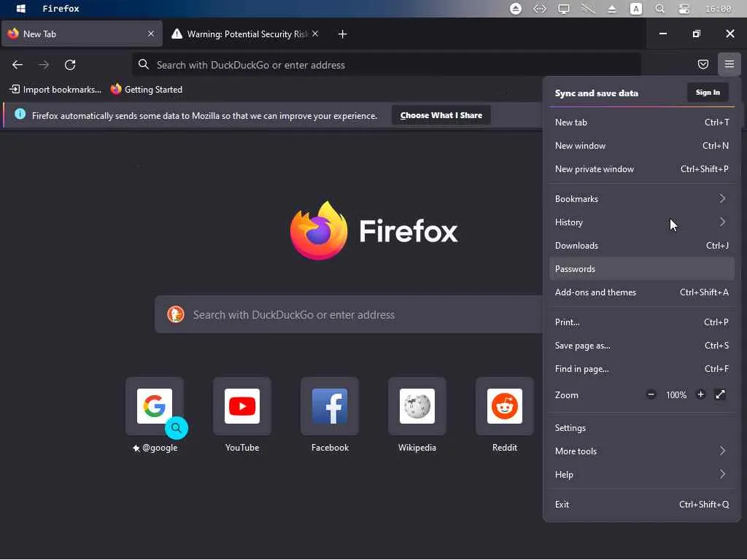Click the eject icon in system tray
The width and height of the screenshot is (747, 560).
coord(516,9)
